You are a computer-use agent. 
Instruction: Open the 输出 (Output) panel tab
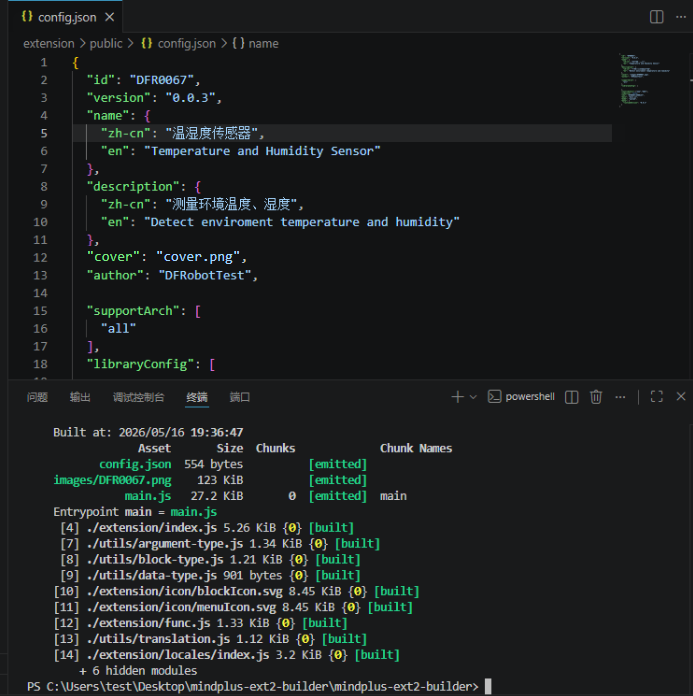pos(80,397)
